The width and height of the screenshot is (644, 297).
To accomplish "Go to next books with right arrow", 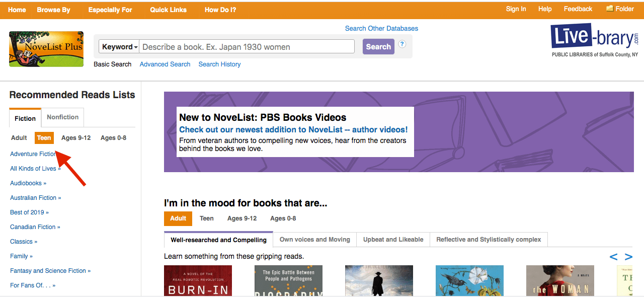I will (x=628, y=257).
